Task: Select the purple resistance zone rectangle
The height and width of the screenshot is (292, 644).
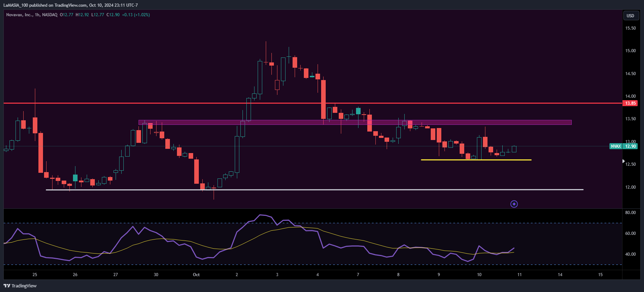Action: click(x=355, y=122)
